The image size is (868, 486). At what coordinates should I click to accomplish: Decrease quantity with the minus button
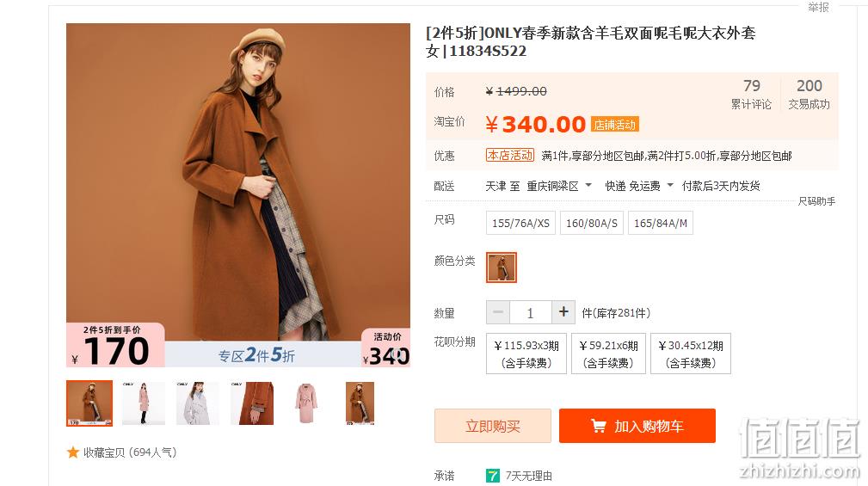point(498,312)
